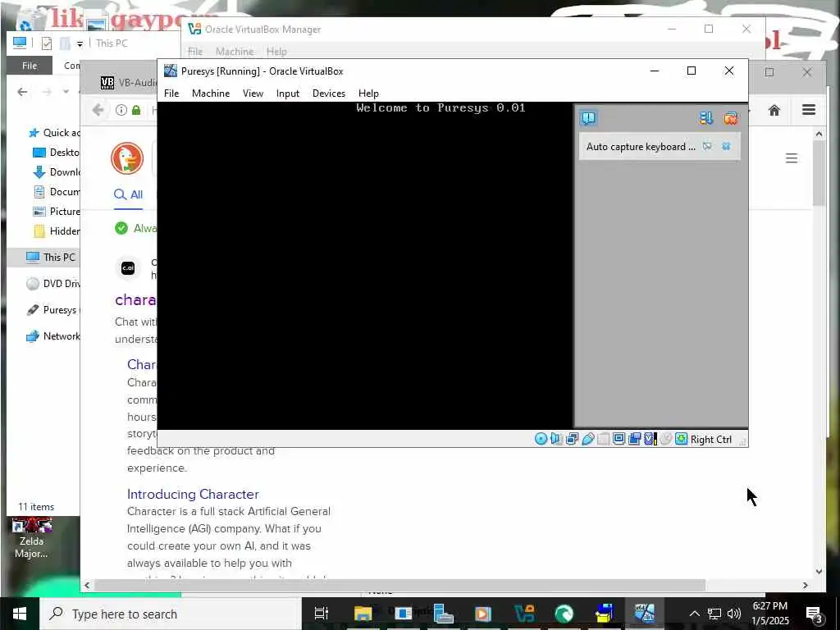Screen dimensions: 840x630
Task: Open the File menu in Puresys VM window
Action: coord(171,94)
